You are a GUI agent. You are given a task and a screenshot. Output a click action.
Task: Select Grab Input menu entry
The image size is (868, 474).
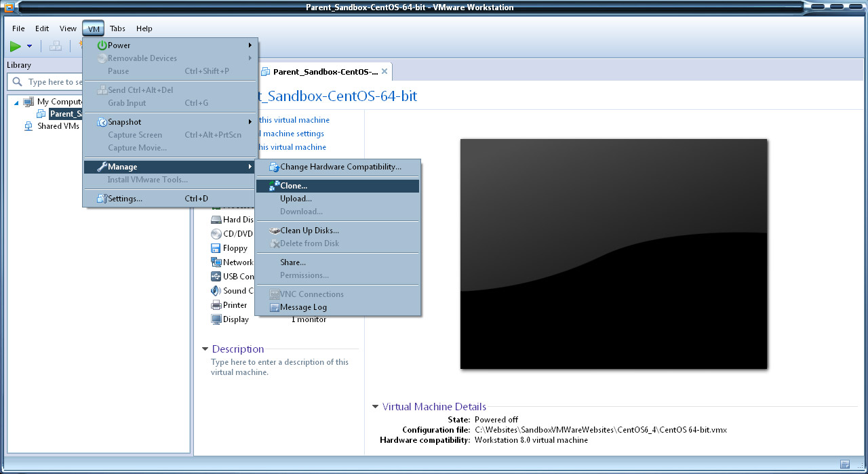170,103
